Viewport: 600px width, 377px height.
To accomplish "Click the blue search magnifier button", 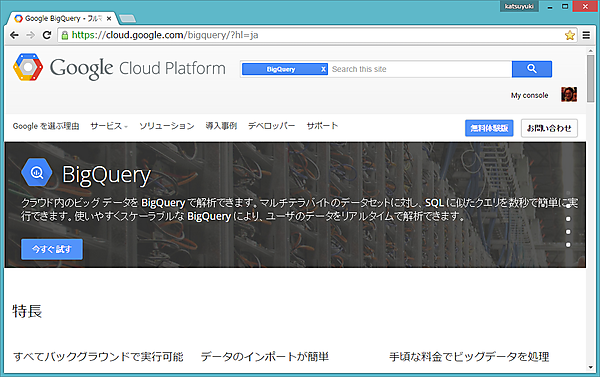I will pyautogui.click(x=532, y=69).
